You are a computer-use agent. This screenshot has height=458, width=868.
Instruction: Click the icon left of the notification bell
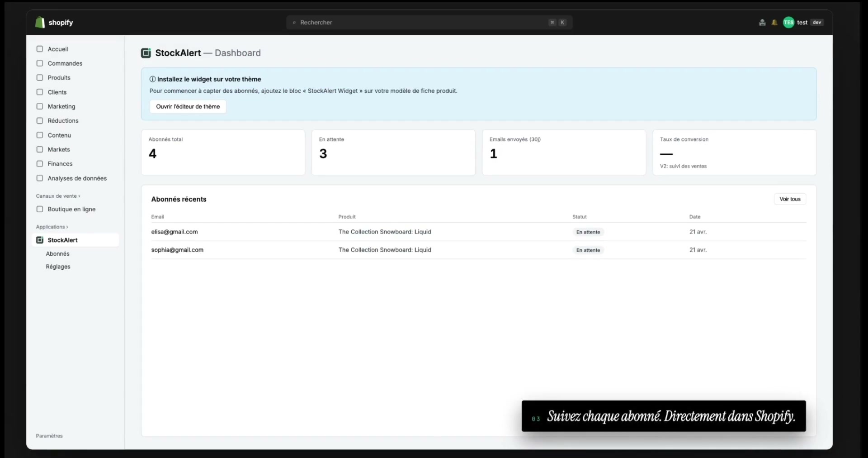[762, 22]
